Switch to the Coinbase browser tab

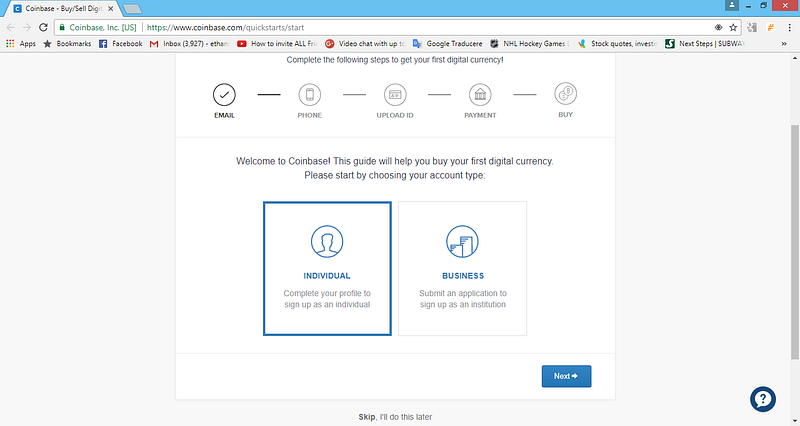pos(63,9)
